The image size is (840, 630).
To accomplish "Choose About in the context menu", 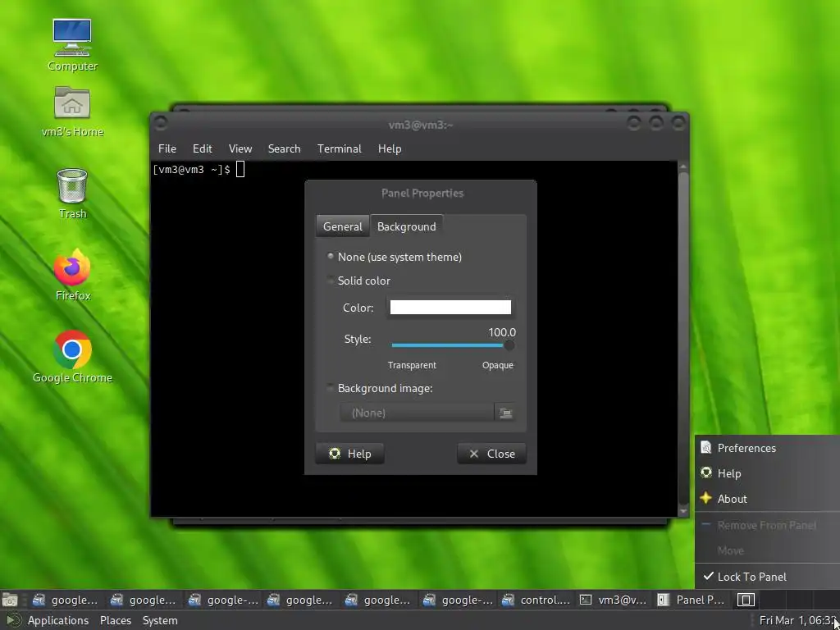I will [767, 498].
